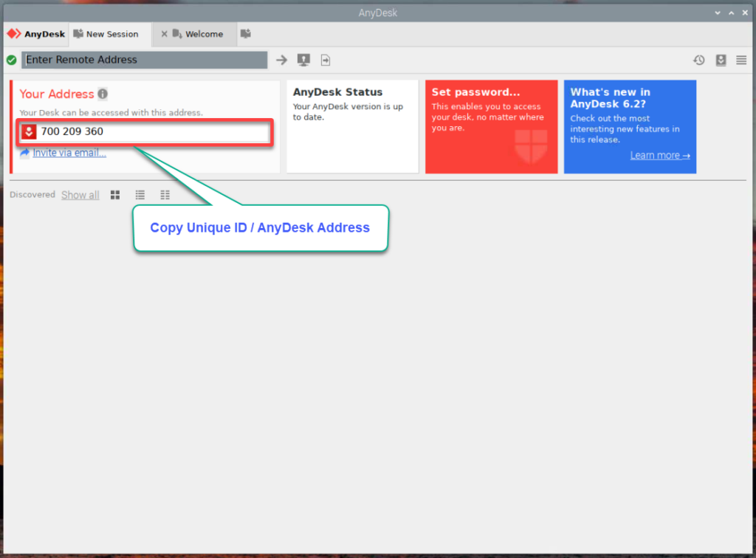Open the Learn more link

(660, 155)
